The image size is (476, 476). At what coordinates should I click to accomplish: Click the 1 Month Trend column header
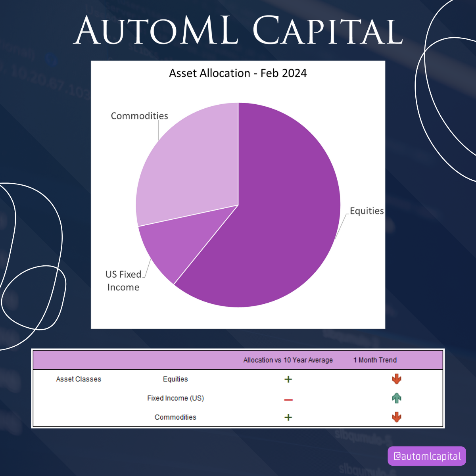tap(375, 360)
